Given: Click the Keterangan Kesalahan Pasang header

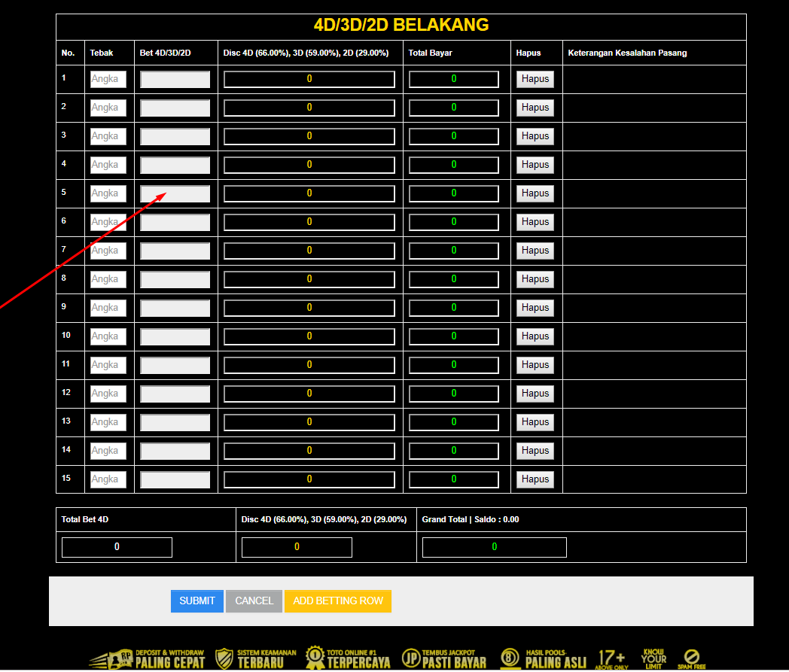Looking at the screenshot, I should point(627,53).
